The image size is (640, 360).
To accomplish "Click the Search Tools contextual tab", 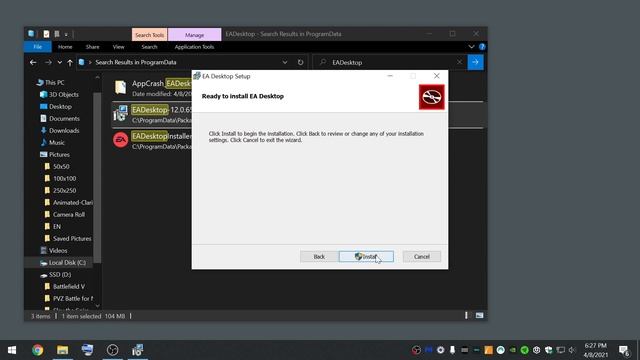I will [x=149, y=35].
